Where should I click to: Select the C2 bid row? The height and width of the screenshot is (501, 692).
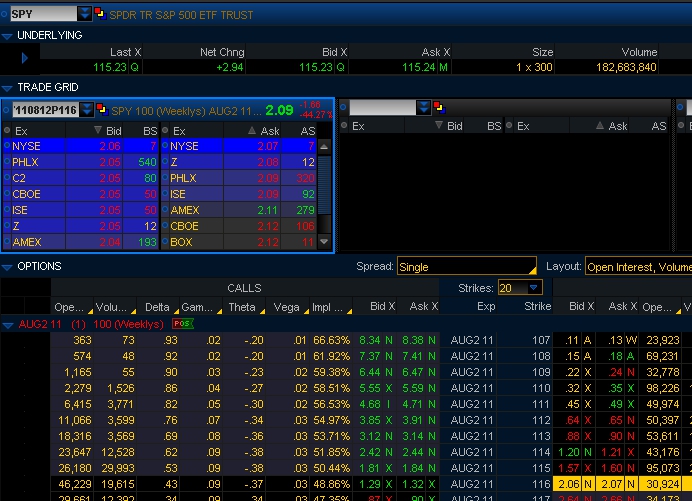[81, 178]
